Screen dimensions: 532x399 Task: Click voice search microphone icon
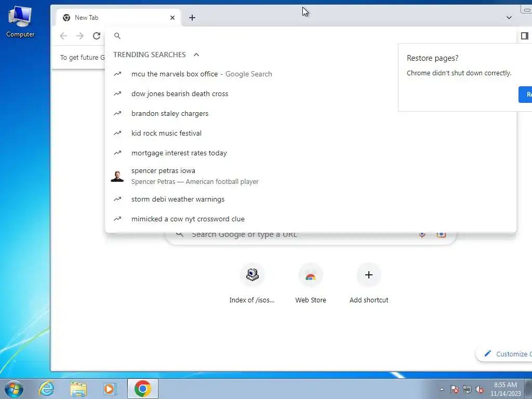point(422,234)
